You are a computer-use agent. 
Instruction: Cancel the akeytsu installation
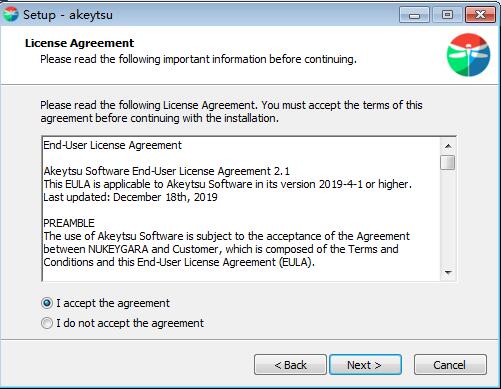pyautogui.click(x=450, y=365)
